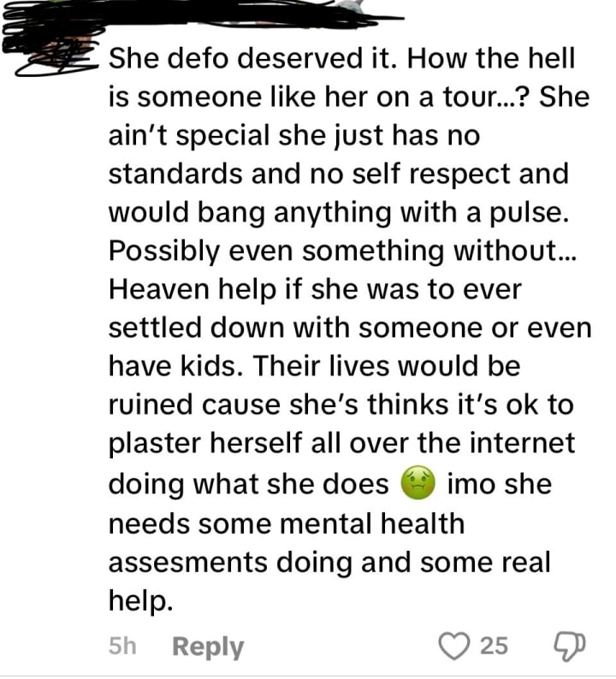Click the line 'Heaven help if she was to ever'
This screenshot has height=679, width=616.
coord(315,289)
